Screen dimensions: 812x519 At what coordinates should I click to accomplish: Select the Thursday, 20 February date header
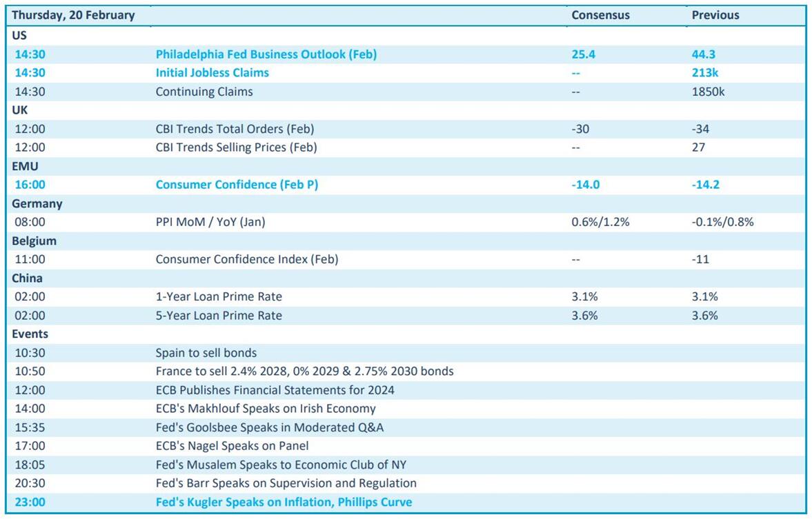pos(73,15)
